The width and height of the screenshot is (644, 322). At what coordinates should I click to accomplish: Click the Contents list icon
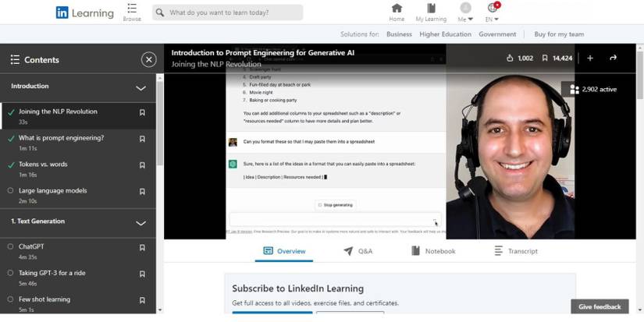click(15, 60)
